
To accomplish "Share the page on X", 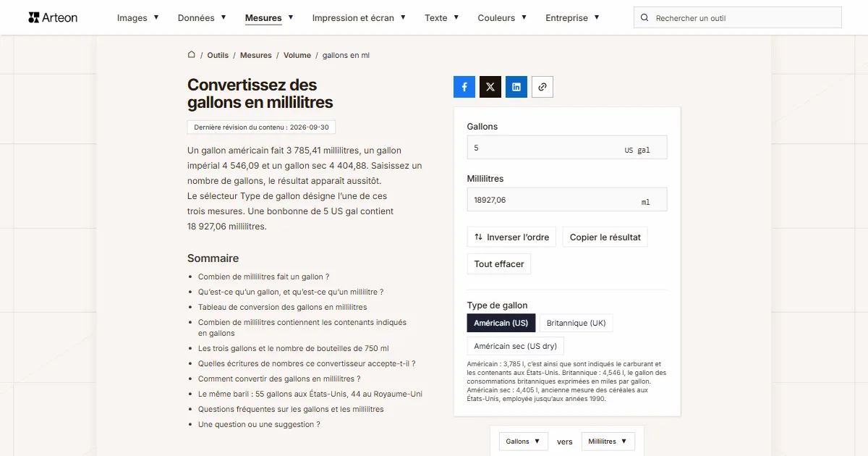I will pyautogui.click(x=490, y=87).
